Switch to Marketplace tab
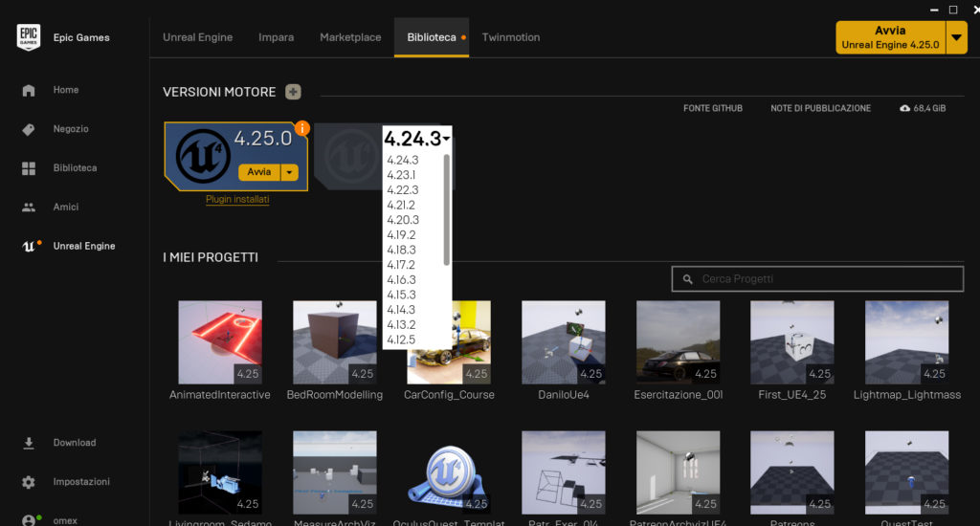This screenshot has width=980, height=526. tap(350, 37)
